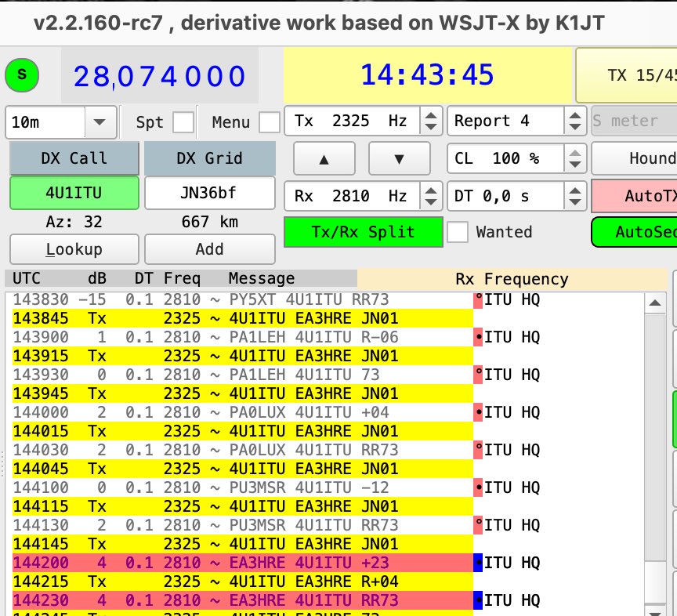Toggle the Menu checkbox
The height and width of the screenshot is (616, 677).
tap(266, 122)
